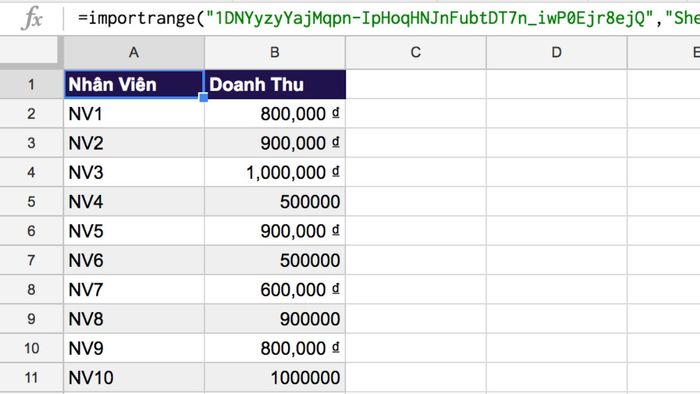Click NV5's revenue cell 900,000 đ
This screenshot has height=394, width=700.
coord(275,231)
